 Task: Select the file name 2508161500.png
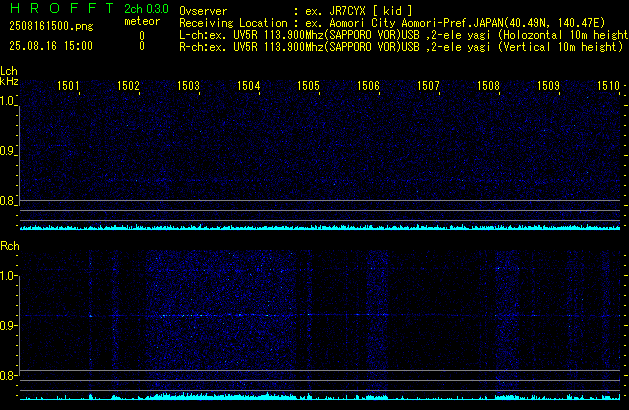coord(51,26)
